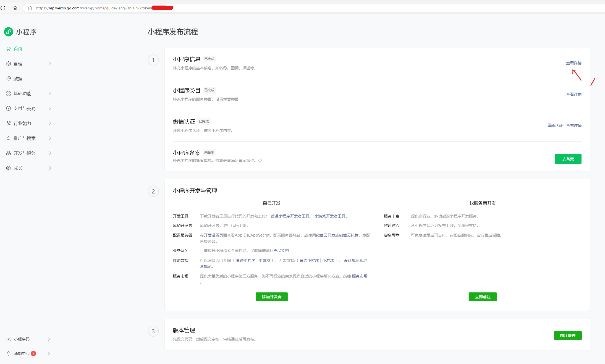Click the green 去备案 button
This screenshot has width=605, height=364.
coord(568,159)
